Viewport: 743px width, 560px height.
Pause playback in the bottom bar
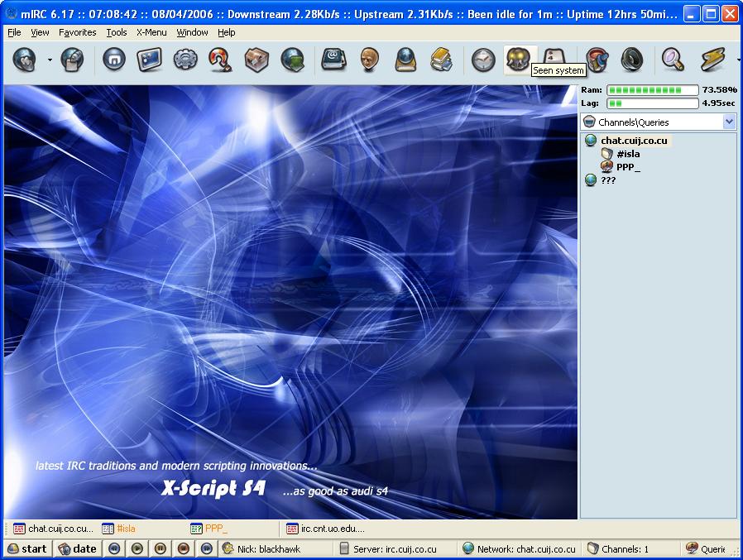[161, 548]
